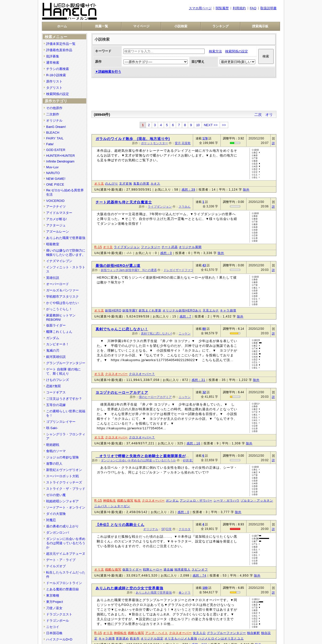Open the 並び替え sort order dropdown
Screen dimensions: 322x644
click(x=237, y=62)
